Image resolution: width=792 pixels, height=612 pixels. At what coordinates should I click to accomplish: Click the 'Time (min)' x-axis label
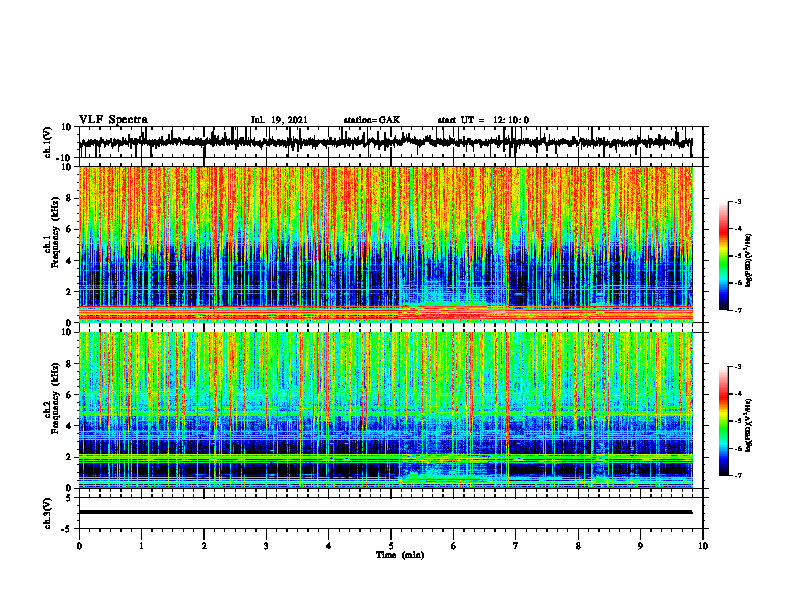pyautogui.click(x=400, y=555)
